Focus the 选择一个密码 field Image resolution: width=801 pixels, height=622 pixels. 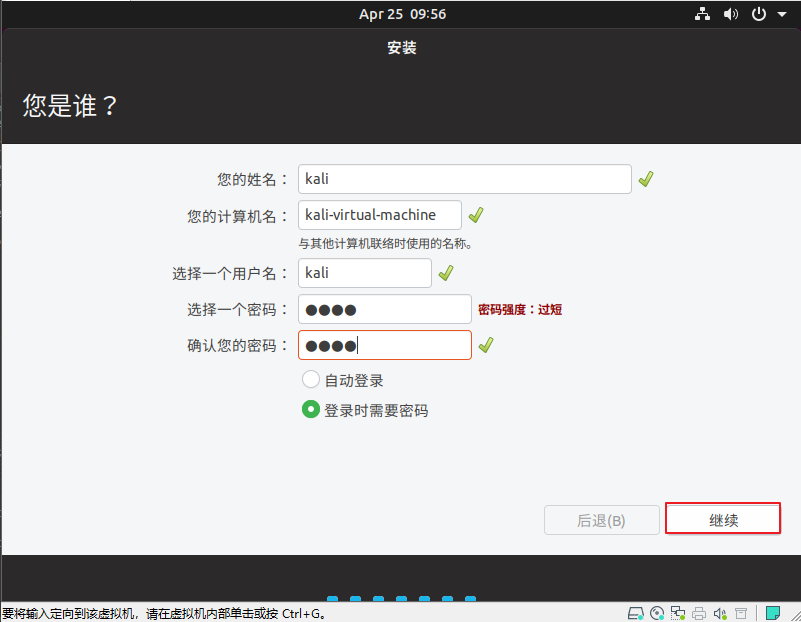click(385, 309)
